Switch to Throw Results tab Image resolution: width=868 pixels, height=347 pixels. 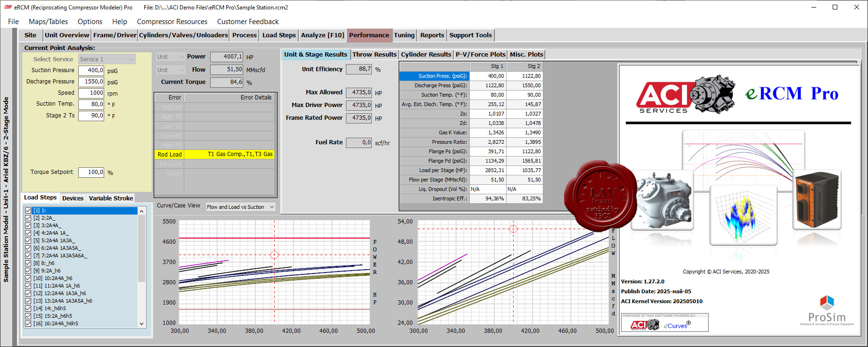point(375,55)
